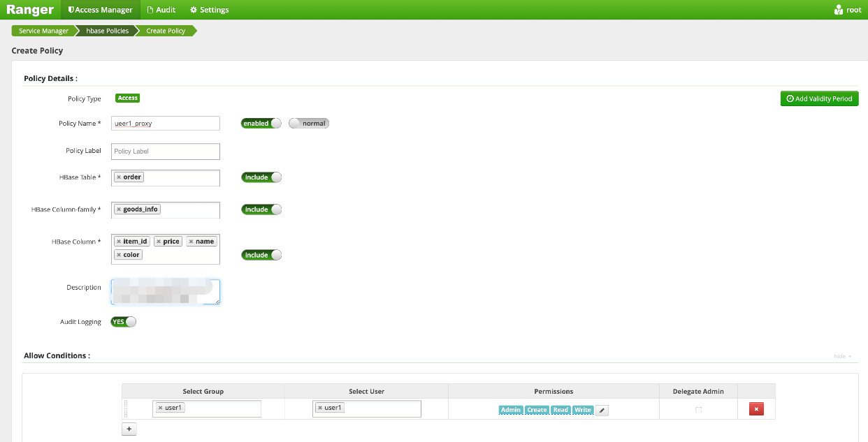Click the Select User field
Screen dimensions: 868x442
click(x=367, y=408)
